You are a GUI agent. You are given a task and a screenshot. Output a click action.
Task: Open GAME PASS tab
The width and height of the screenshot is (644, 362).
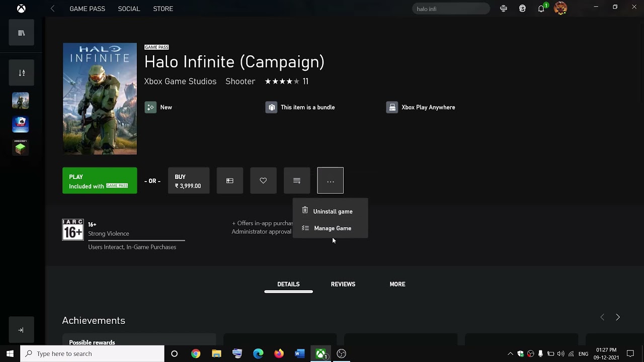tap(87, 9)
